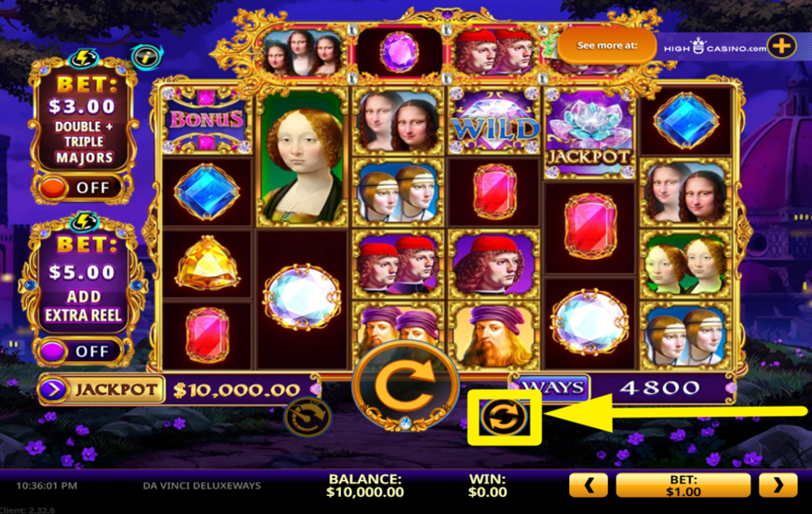Click the purple arrow icon next to JACKPOT
812x514 pixels.
pos(54,389)
